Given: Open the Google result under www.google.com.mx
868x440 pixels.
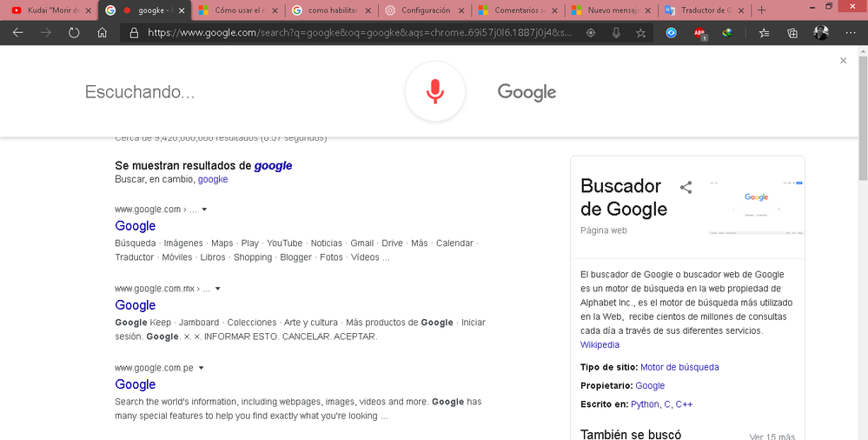Looking at the screenshot, I should [x=135, y=305].
